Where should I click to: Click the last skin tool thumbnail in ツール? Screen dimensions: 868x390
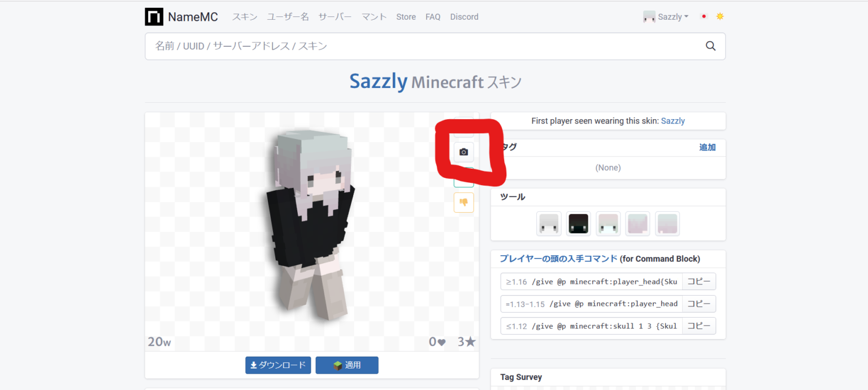pyautogui.click(x=667, y=224)
